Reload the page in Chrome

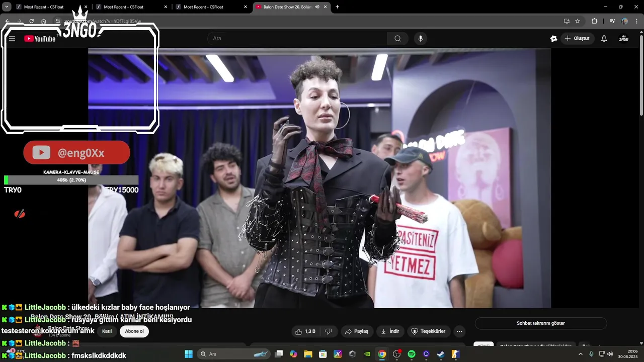(31, 21)
